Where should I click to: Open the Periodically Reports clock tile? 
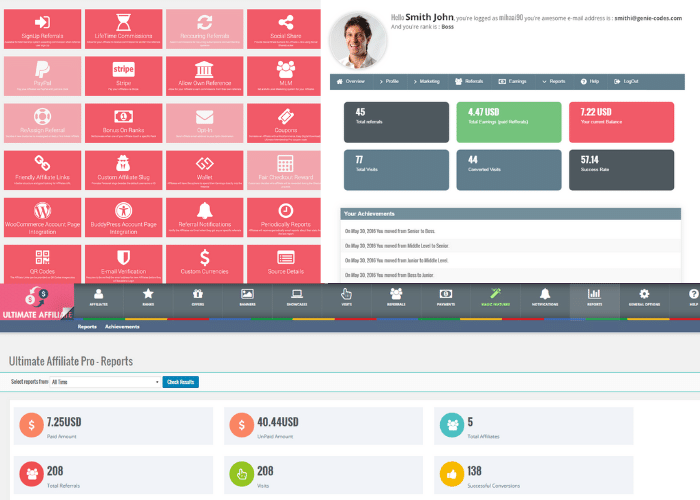click(x=284, y=217)
